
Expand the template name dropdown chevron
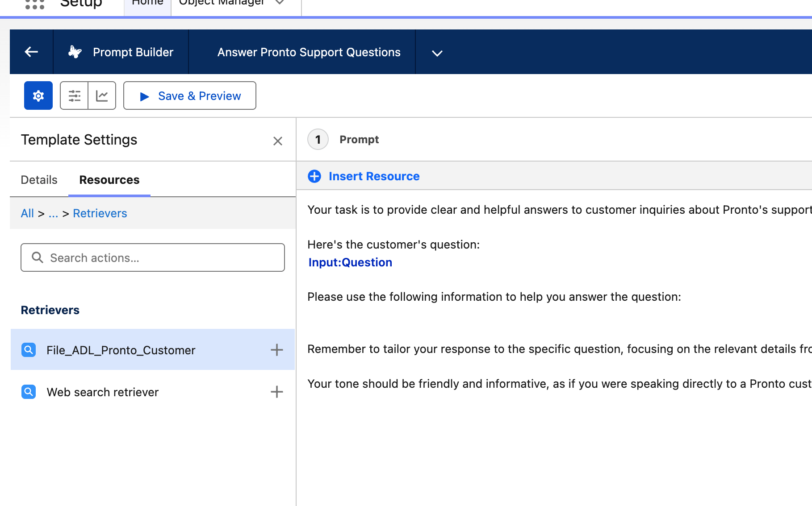click(x=437, y=53)
